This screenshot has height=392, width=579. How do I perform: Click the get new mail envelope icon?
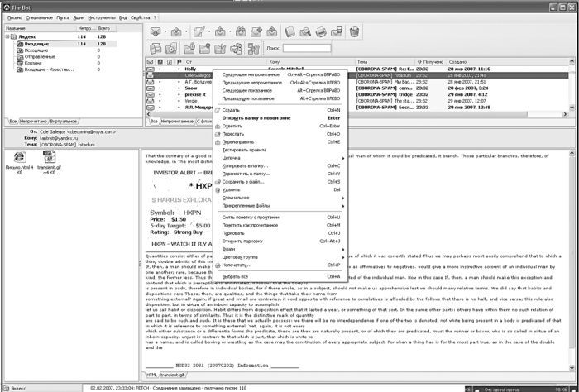tap(156, 31)
